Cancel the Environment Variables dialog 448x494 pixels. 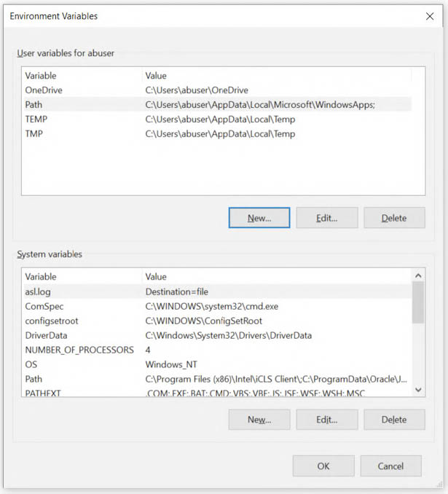point(390,466)
